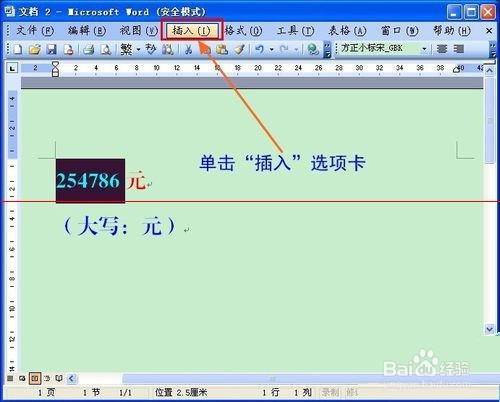Click the first-line indent marker on ruler

click(x=55, y=64)
